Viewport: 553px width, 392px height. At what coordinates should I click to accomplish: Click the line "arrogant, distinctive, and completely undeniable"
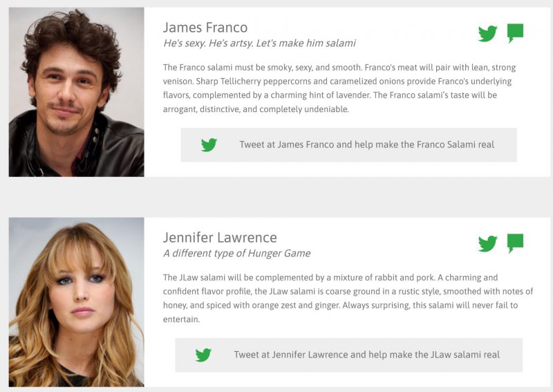[256, 109]
